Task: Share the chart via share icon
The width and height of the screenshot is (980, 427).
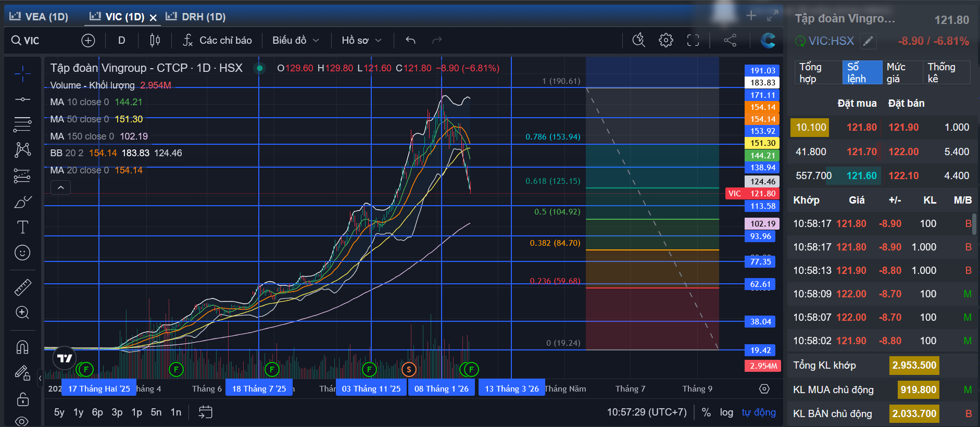Action: click(x=730, y=40)
